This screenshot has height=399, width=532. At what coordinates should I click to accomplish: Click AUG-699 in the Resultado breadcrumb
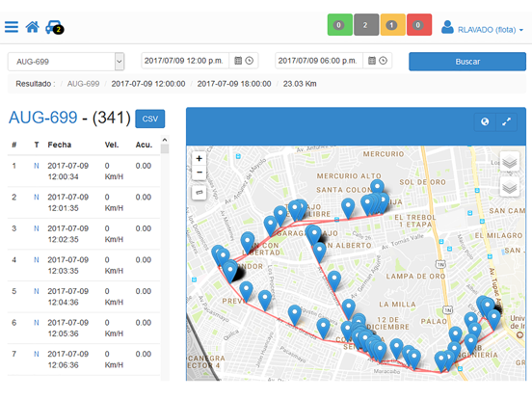tap(83, 84)
